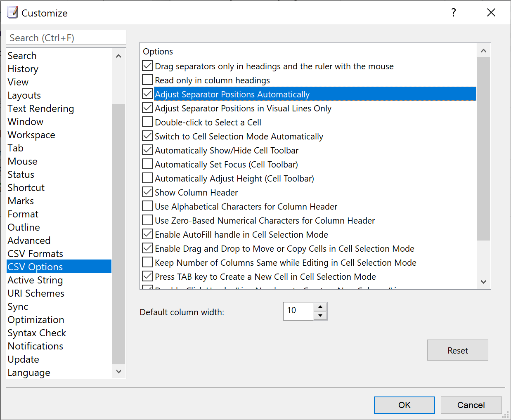This screenshot has height=420, width=511.
Task: Open the Active String category
Action: pyautogui.click(x=59, y=280)
